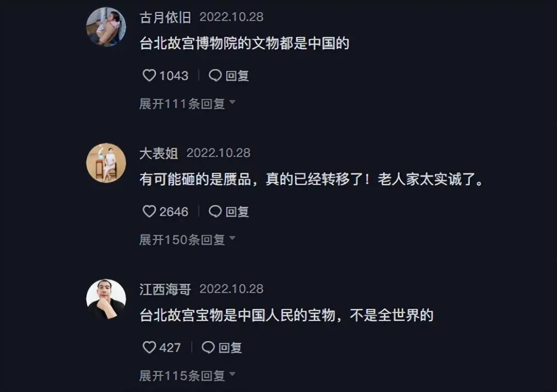Click reply bubble icon under 大表姐's comment

[215, 211]
